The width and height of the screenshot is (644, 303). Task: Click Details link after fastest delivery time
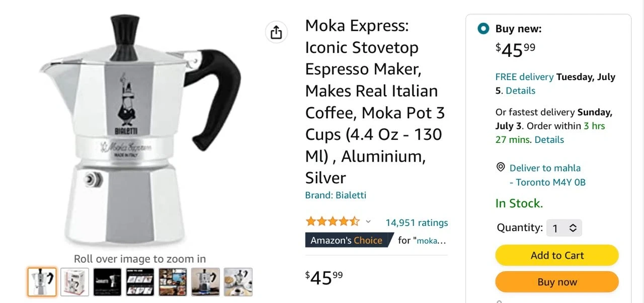549,139
